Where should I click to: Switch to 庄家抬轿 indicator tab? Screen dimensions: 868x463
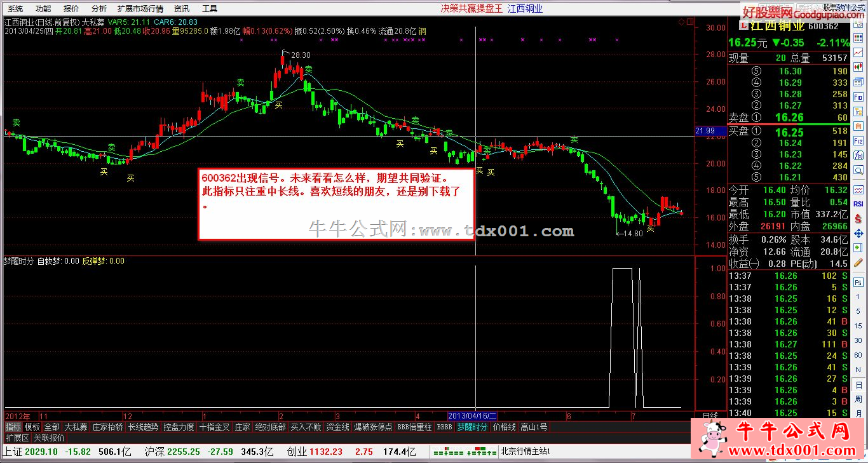pyautogui.click(x=107, y=427)
